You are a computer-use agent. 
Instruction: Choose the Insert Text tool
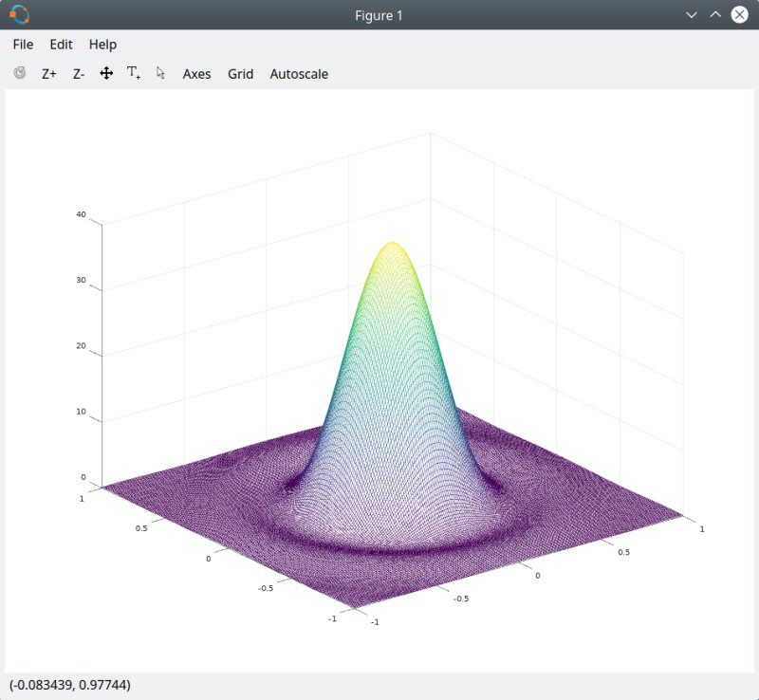(134, 73)
